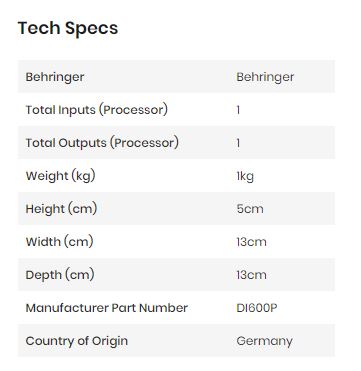Click the Germany origin value

pyautogui.click(x=264, y=341)
